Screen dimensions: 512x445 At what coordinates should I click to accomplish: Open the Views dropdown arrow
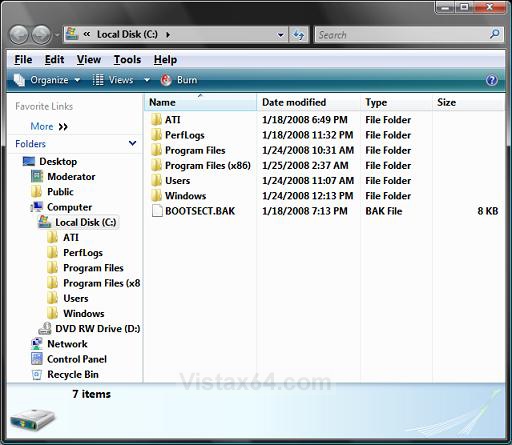click(x=147, y=80)
